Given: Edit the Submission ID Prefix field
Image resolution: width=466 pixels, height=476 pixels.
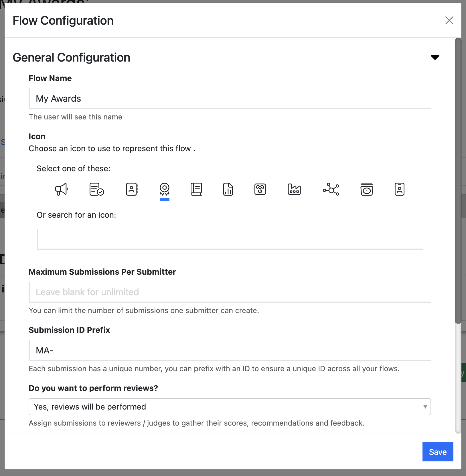Looking at the screenshot, I should [230, 350].
